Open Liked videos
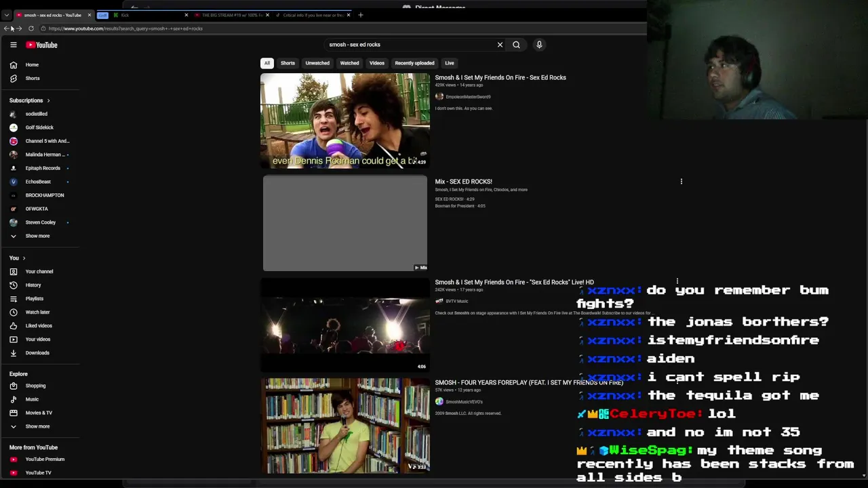The image size is (868, 488). click(x=39, y=325)
